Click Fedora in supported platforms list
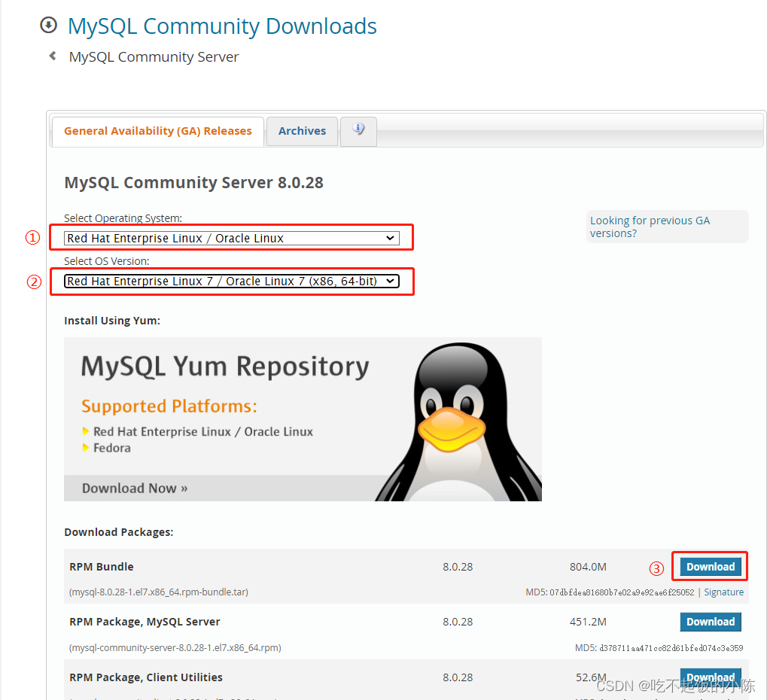767x700 pixels. click(x=112, y=448)
